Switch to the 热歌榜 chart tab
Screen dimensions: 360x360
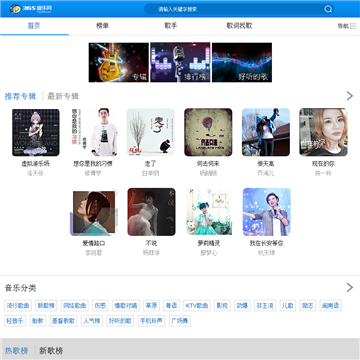tap(16, 351)
